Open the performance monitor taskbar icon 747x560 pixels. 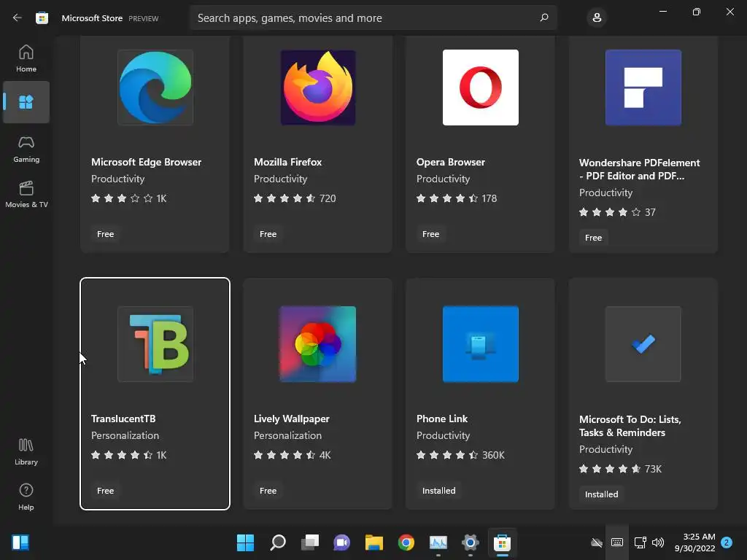(438, 542)
